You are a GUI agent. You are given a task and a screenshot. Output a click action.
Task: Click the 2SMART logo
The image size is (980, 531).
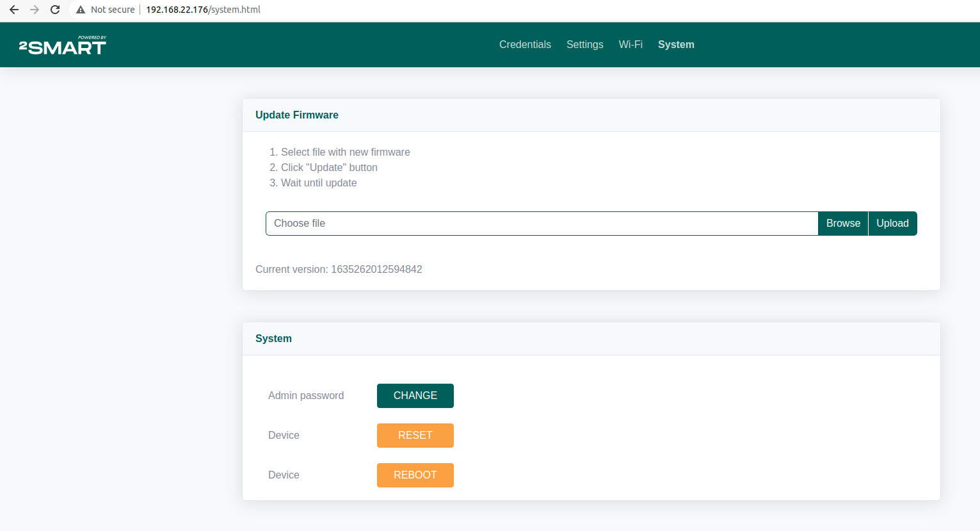tap(63, 45)
